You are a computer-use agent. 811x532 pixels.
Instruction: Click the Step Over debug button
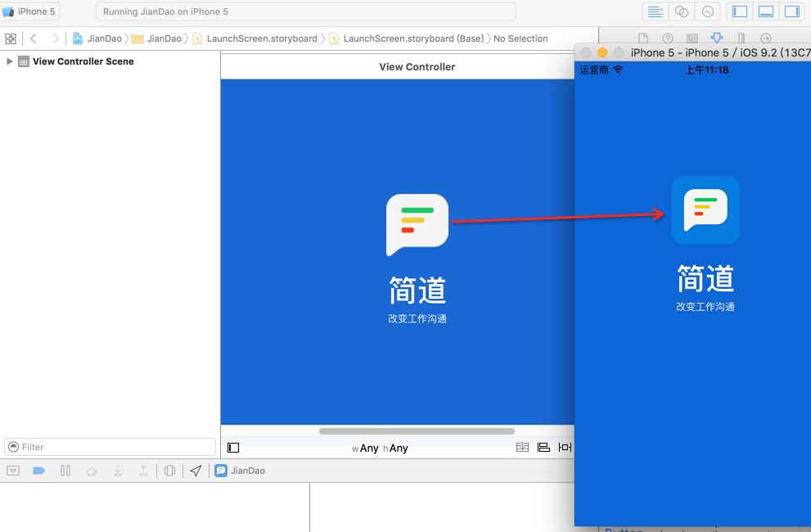click(x=92, y=471)
